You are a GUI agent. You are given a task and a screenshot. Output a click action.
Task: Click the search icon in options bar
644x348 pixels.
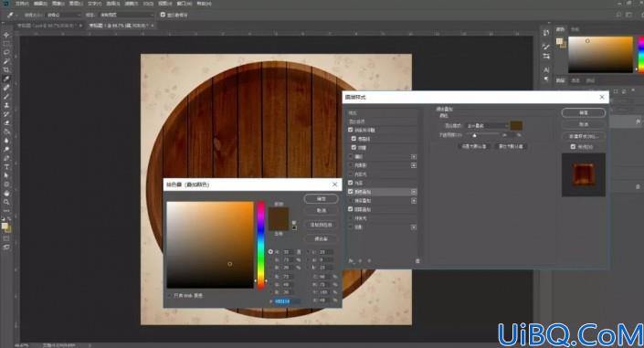619,15
